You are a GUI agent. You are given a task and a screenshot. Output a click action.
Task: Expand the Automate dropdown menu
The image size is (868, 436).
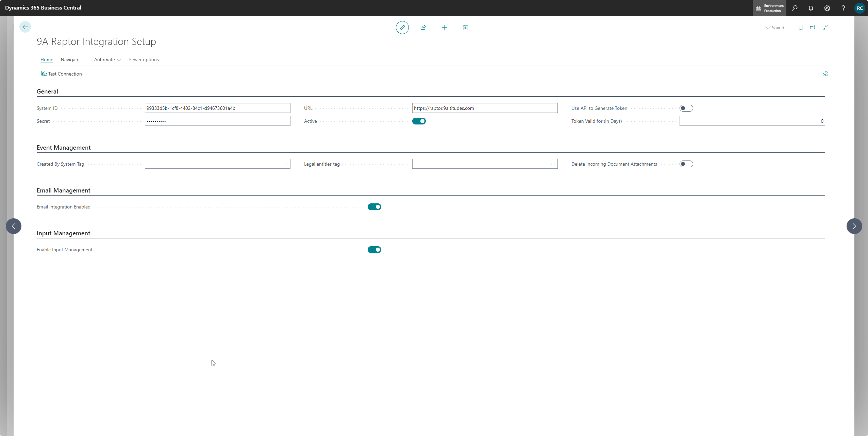tap(107, 60)
